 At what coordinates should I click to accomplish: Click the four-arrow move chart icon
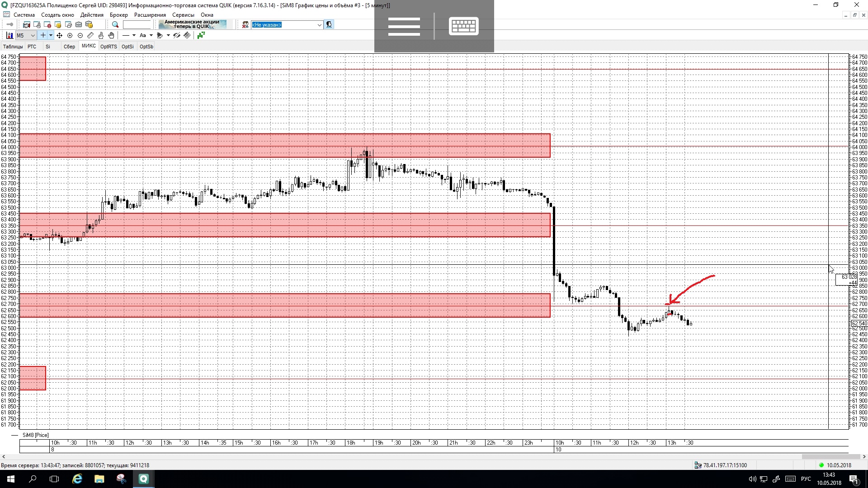click(x=59, y=35)
